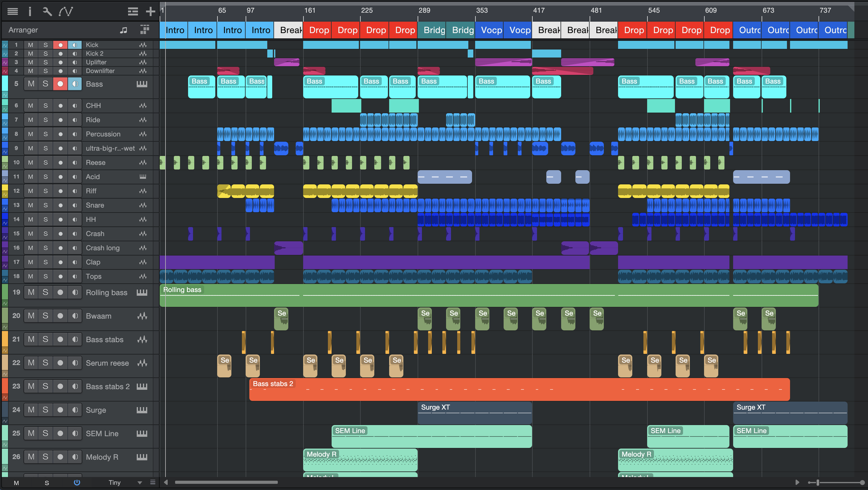This screenshot has height=490, width=868.
Task: Click the horizontal timeline scrollbar
Action: click(x=226, y=482)
